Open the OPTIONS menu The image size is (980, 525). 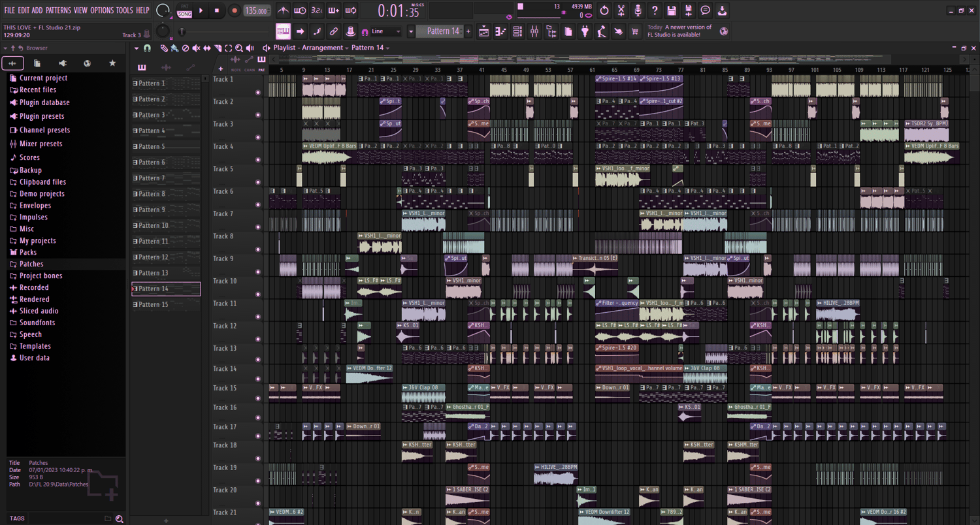[x=102, y=10]
